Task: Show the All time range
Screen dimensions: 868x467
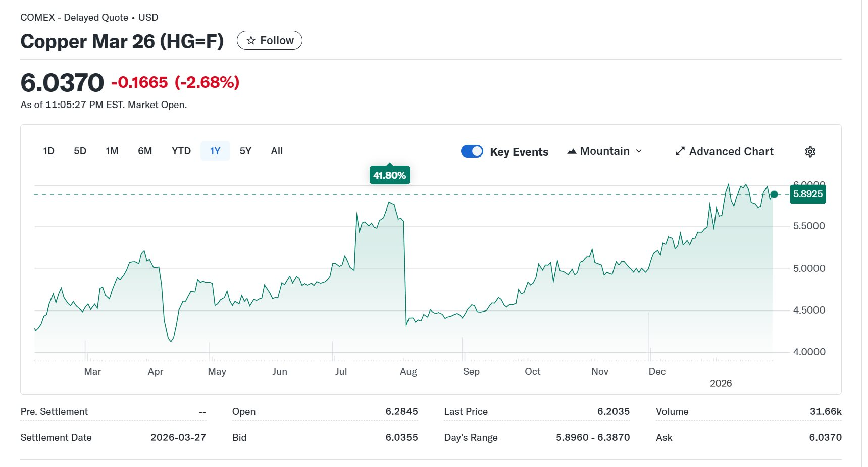Action: click(277, 151)
